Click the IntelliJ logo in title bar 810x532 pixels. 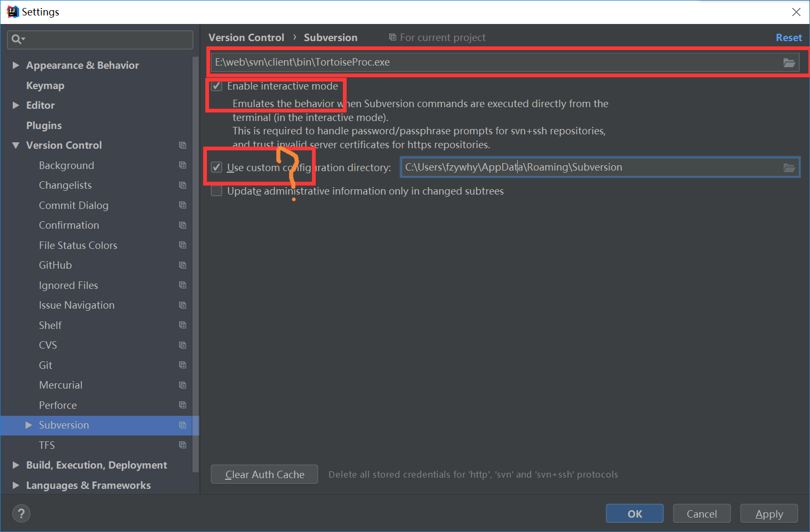coord(12,12)
